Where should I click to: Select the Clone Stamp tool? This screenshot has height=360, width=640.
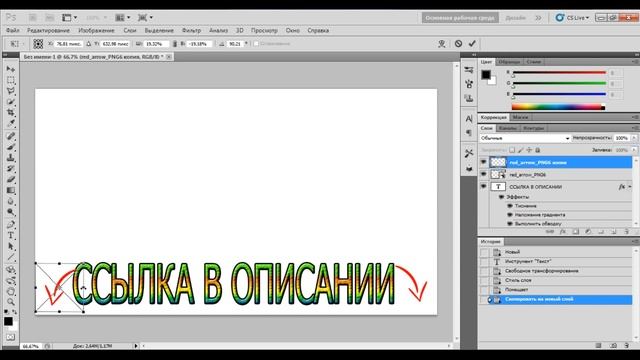11,158
